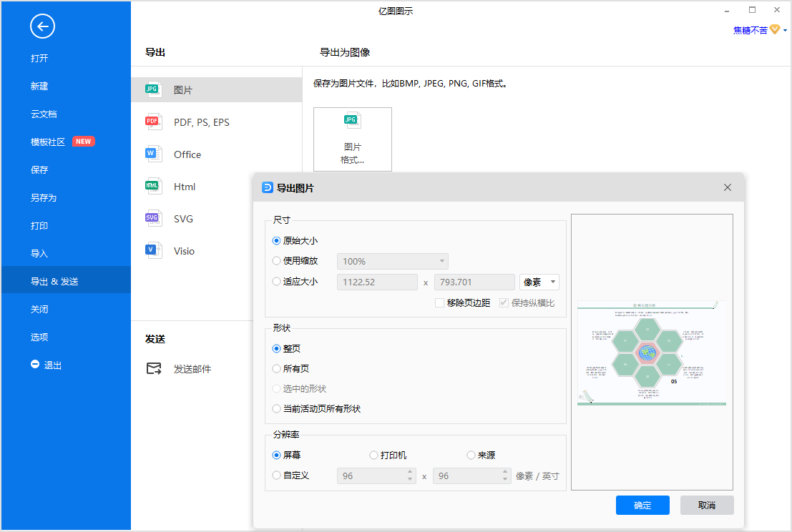Open 新建 in the sidebar
This screenshot has height=532, width=792.
click(39, 87)
